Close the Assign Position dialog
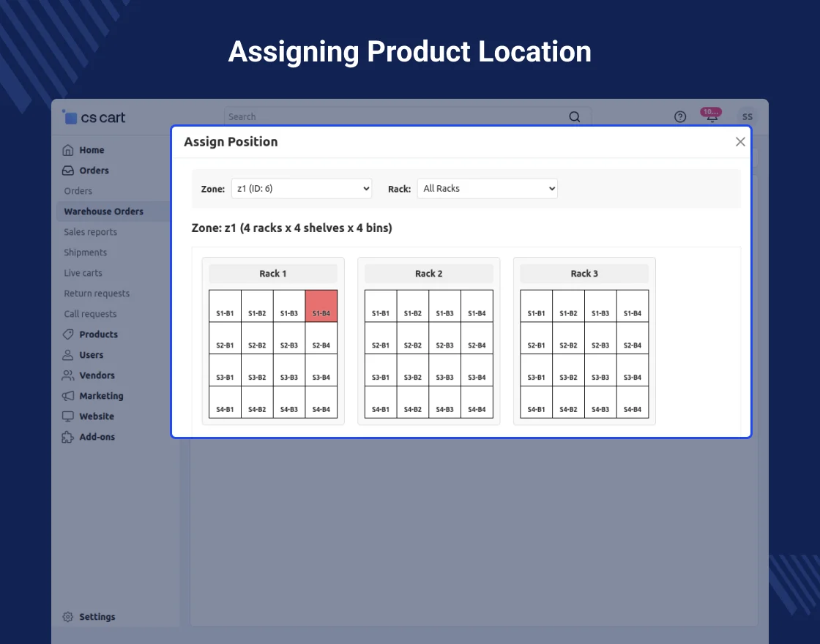 coord(740,142)
